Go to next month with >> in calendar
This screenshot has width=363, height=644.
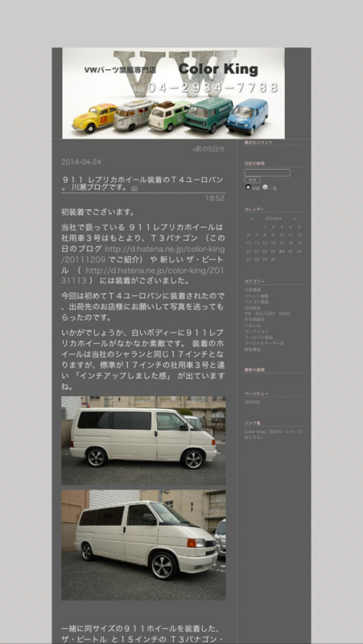[295, 219]
